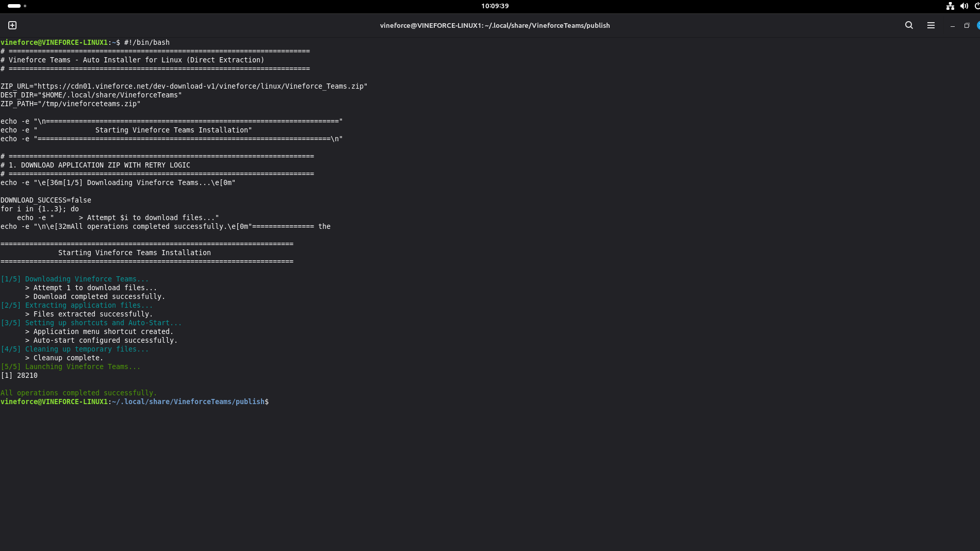Minimize the terminal window
980x551 pixels.
pyautogui.click(x=953, y=26)
